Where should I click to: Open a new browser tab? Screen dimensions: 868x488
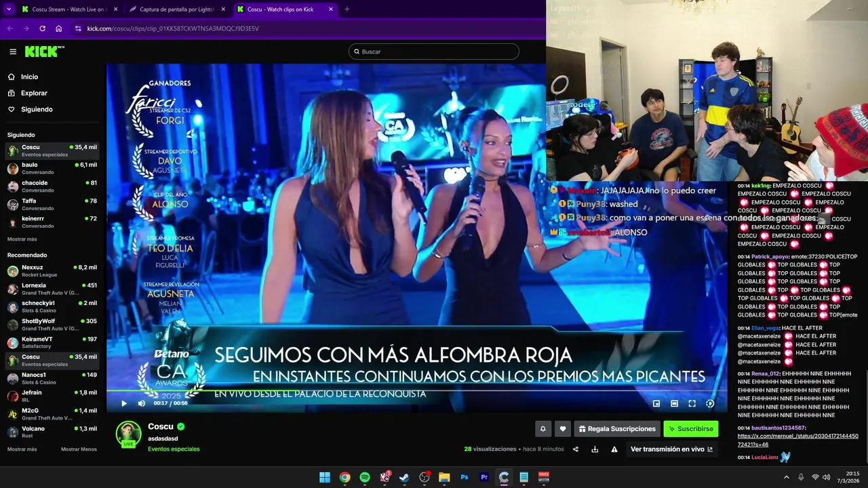[347, 9]
